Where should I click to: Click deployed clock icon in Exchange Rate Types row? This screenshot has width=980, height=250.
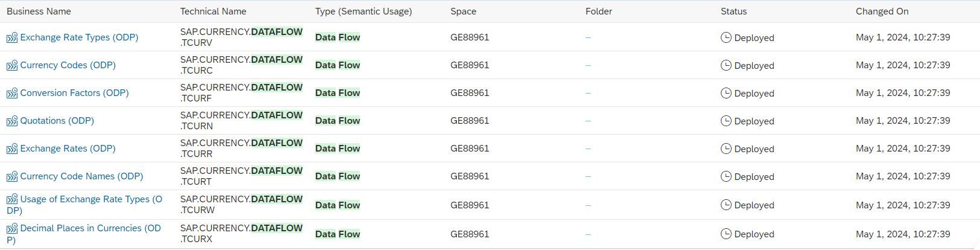(726, 37)
